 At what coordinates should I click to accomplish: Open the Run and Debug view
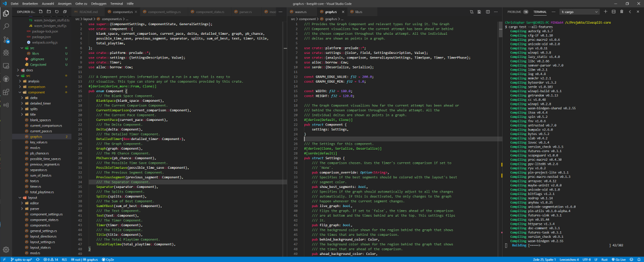coord(6,53)
